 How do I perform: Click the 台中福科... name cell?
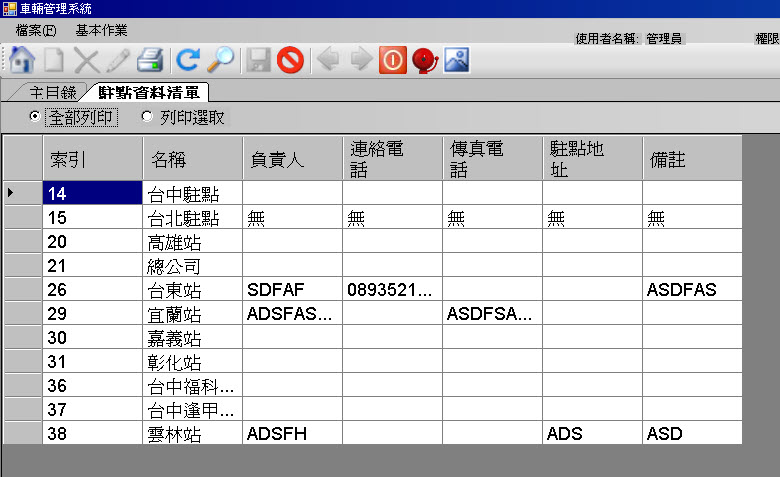193,385
